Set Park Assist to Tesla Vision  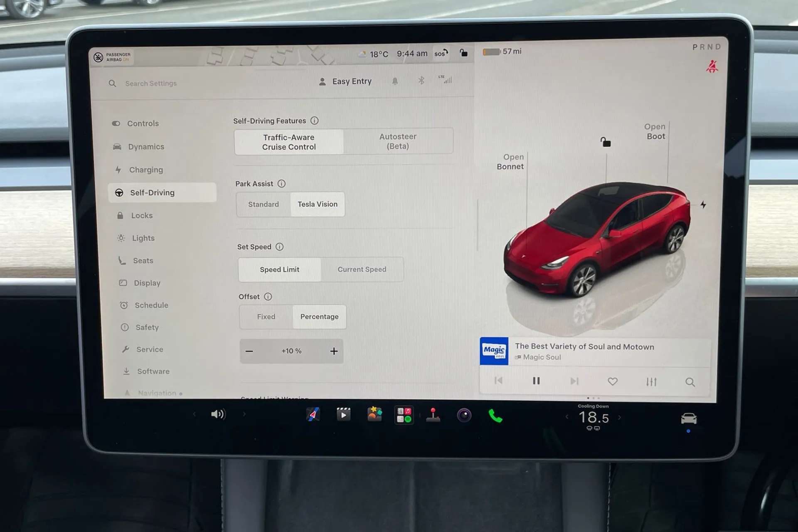pyautogui.click(x=318, y=204)
